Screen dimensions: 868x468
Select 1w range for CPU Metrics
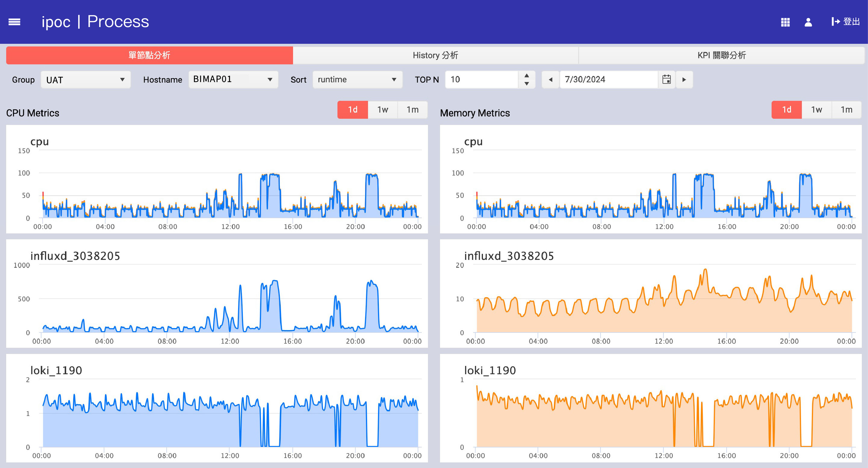(x=382, y=110)
